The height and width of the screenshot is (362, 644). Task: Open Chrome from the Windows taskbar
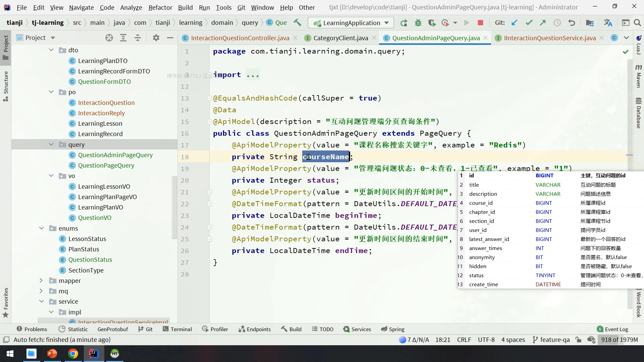[x=73, y=354]
